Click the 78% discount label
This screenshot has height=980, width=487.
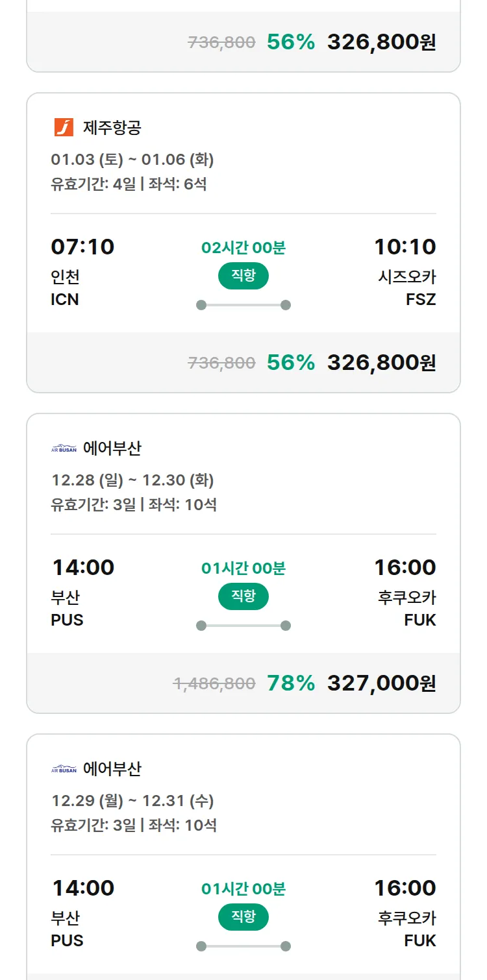290,683
